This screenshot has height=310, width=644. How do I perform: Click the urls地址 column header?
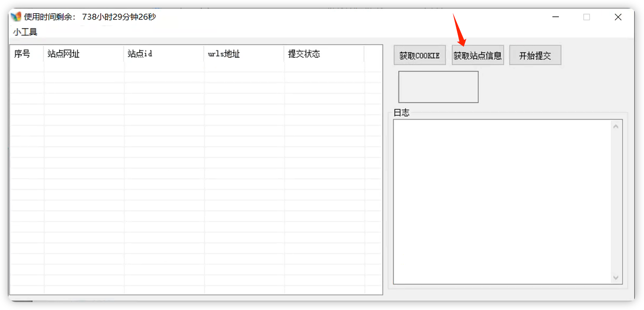coord(244,54)
